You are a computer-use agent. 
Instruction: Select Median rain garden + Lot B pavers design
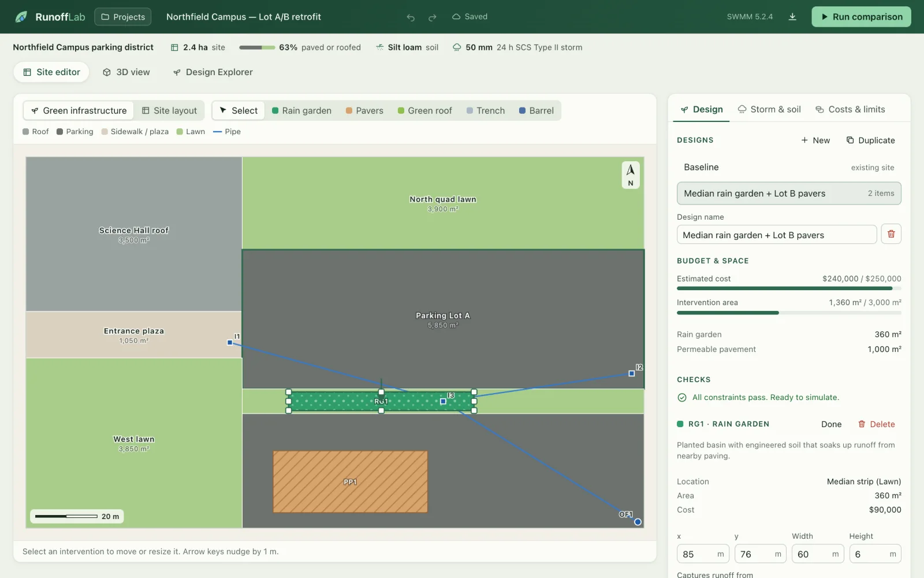click(x=789, y=194)
